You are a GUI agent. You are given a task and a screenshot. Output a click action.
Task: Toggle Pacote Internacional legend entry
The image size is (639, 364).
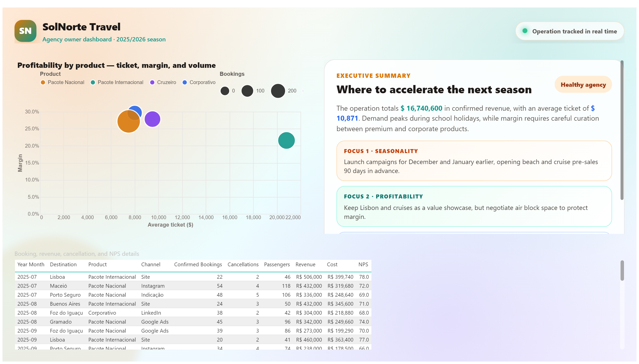(x=117, y=83)
